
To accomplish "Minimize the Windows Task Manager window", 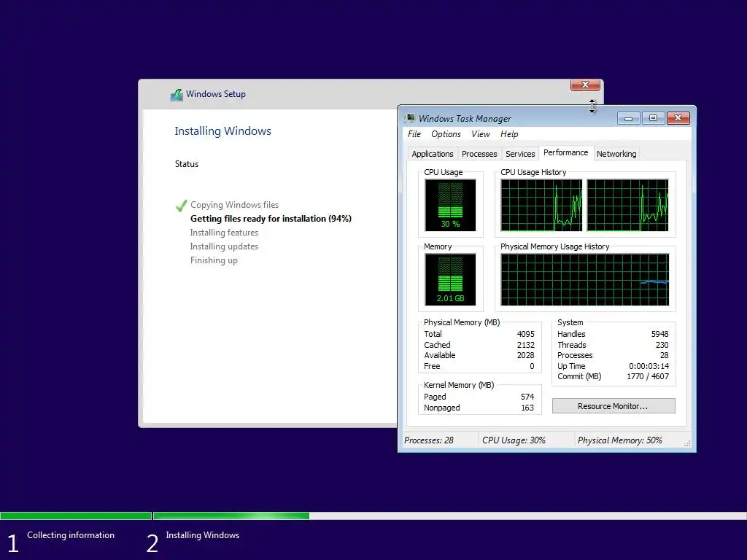I will point(628,117).
